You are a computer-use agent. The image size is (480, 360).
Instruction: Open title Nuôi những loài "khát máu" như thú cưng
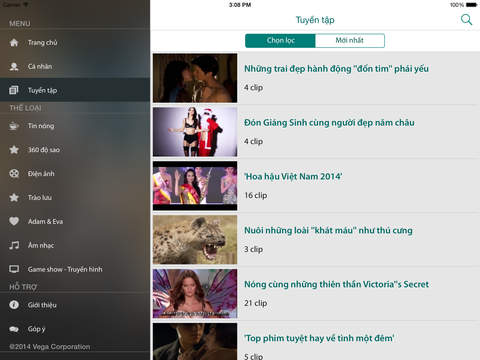328,230
